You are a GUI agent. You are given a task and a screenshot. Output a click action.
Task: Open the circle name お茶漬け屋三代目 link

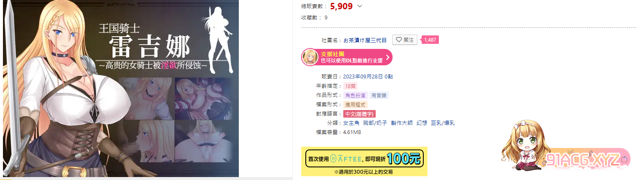point(365,40)
